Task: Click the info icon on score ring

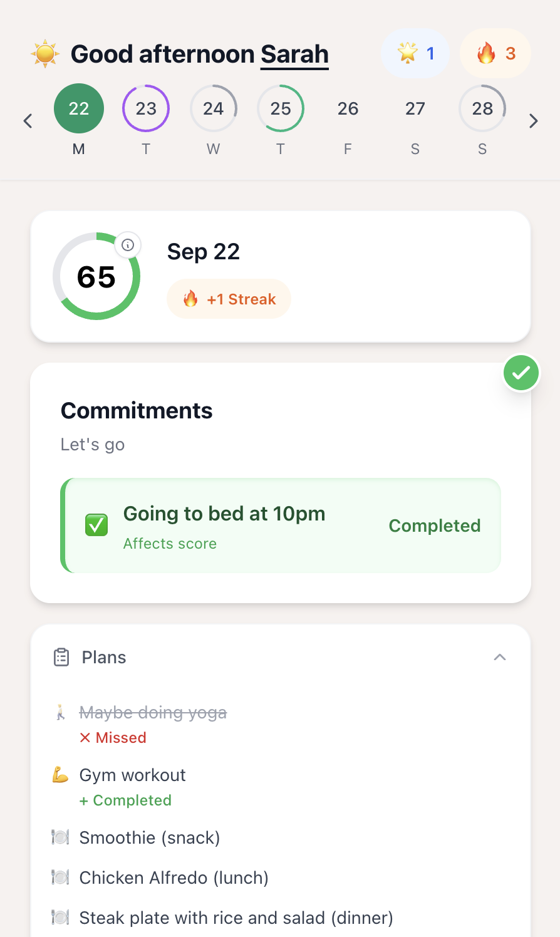Action: 128,245
